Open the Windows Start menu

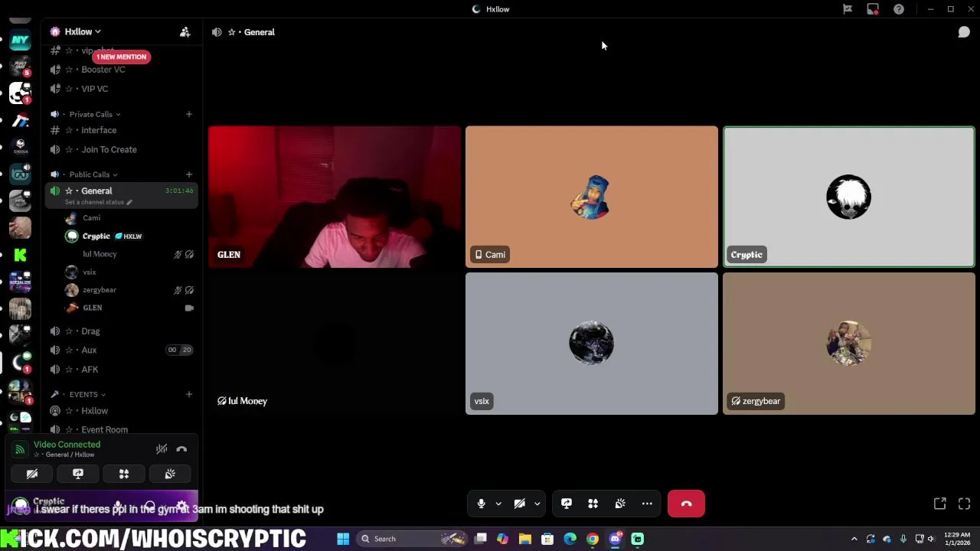(343, 539)
